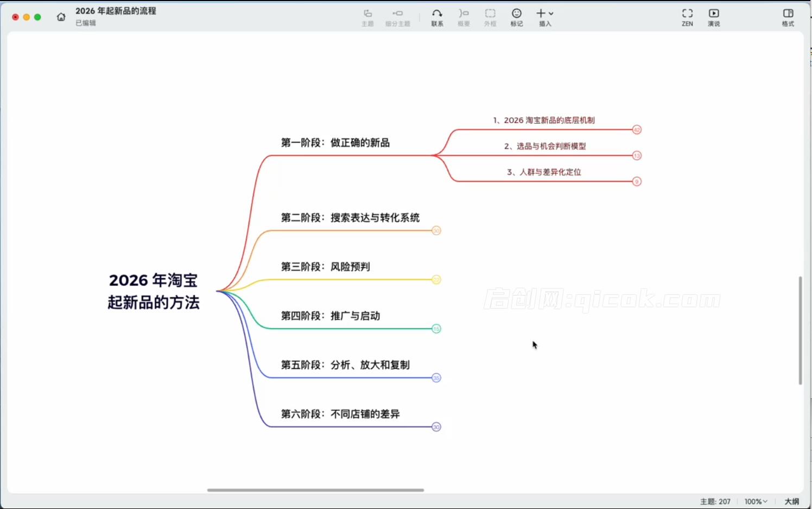Select topic 第五阶段:分析、放大和复制

tap(345, 365)
